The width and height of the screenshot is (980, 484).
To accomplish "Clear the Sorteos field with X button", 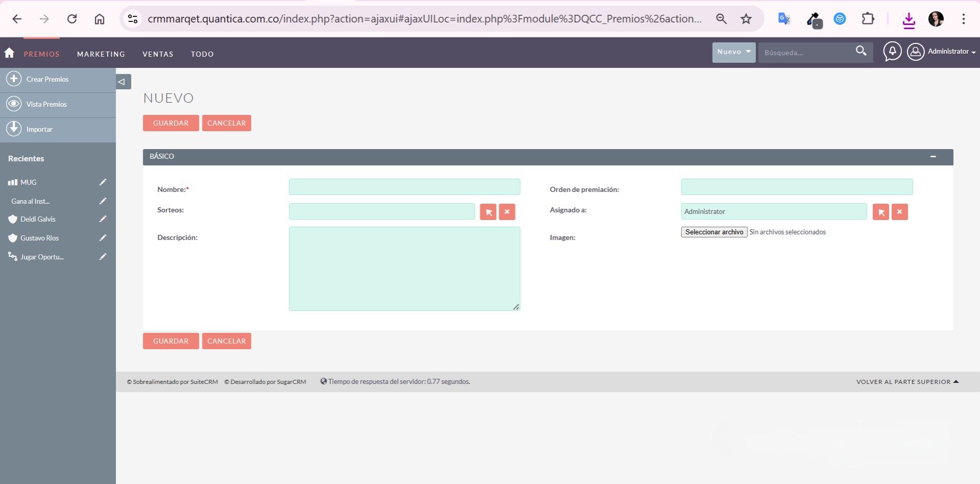I will (x=507, y=212).
